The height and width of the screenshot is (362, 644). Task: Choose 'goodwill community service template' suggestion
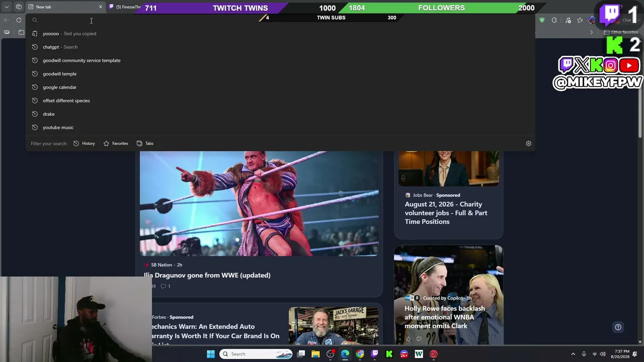pyautogui.click(x=280, y=60)
